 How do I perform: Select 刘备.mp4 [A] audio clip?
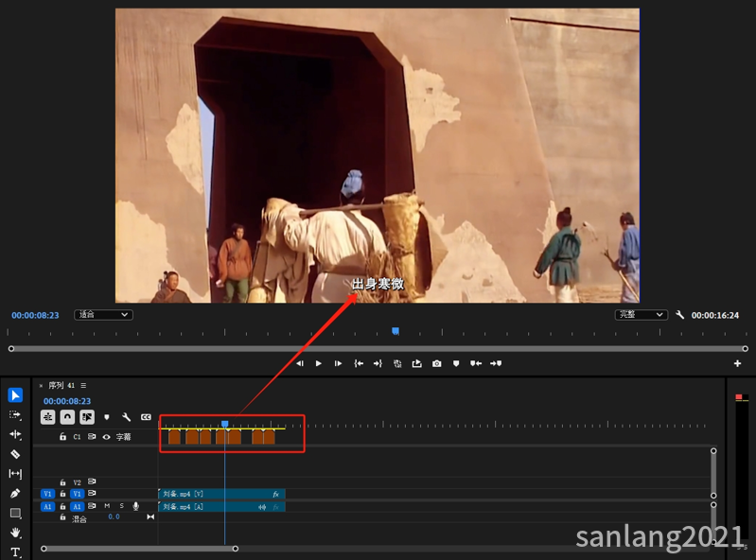(221, 507)
